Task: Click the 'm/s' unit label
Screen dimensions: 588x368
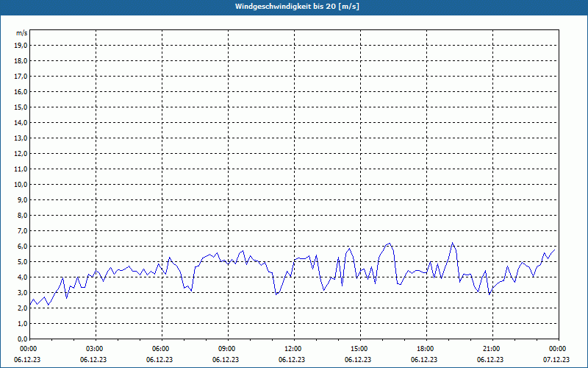Action: pos(21,33)
